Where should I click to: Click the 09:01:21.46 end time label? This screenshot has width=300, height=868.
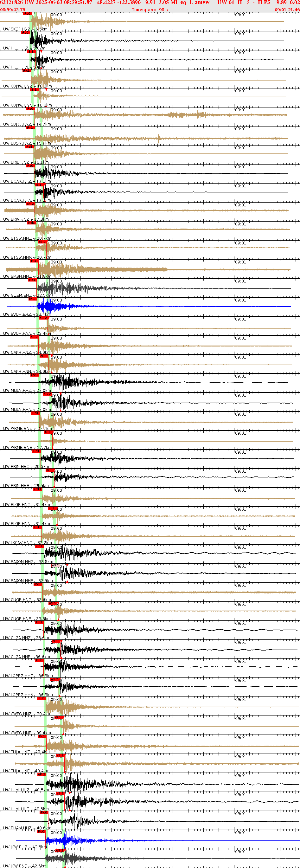[287, 10]
